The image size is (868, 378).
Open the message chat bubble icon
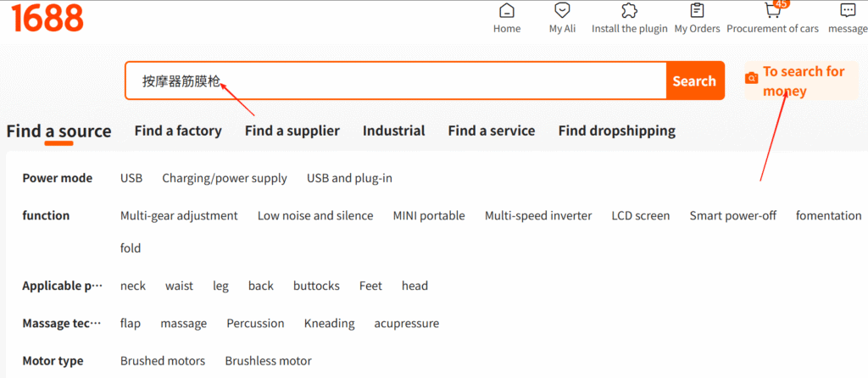tap(848, 10)
